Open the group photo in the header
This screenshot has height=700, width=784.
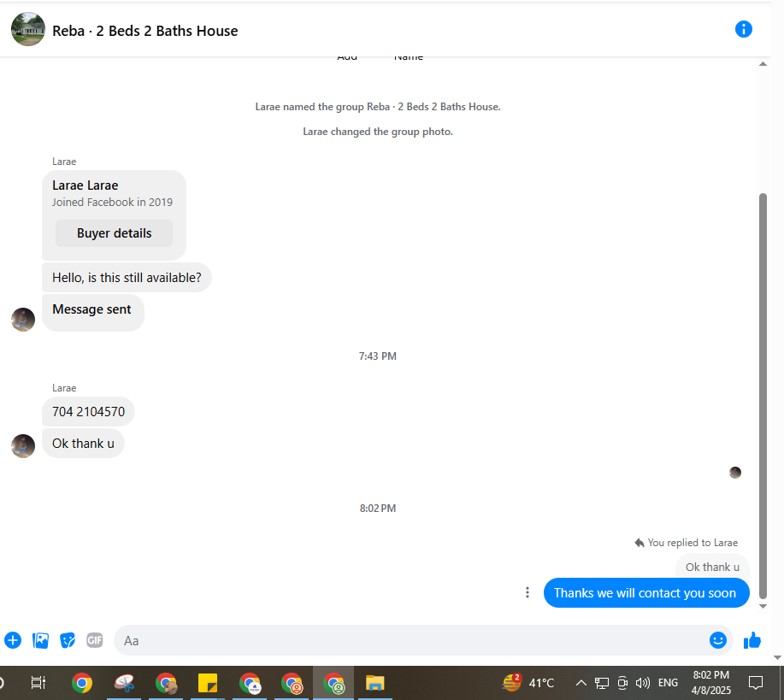pyautogui.click(x=28, y=30)
